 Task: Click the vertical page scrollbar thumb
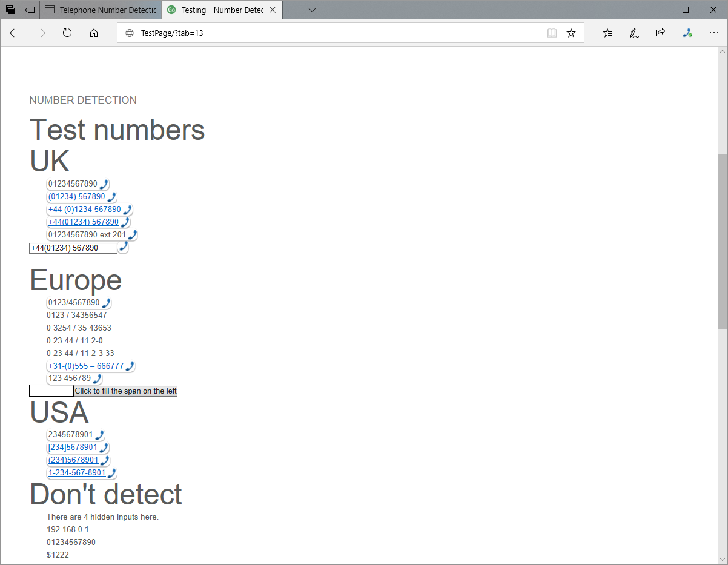(723, 241)
